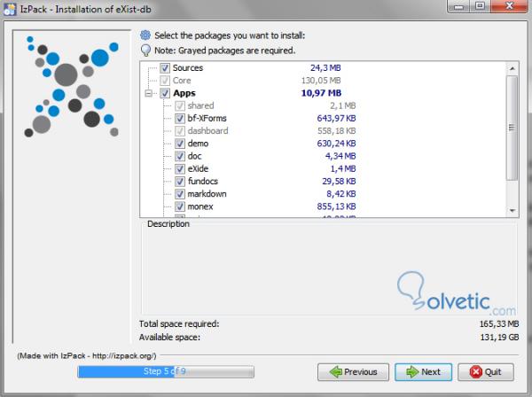Screen dimensions: 532x397
Task: Uncheck the markdown package
Action: [x=180, y=194]
